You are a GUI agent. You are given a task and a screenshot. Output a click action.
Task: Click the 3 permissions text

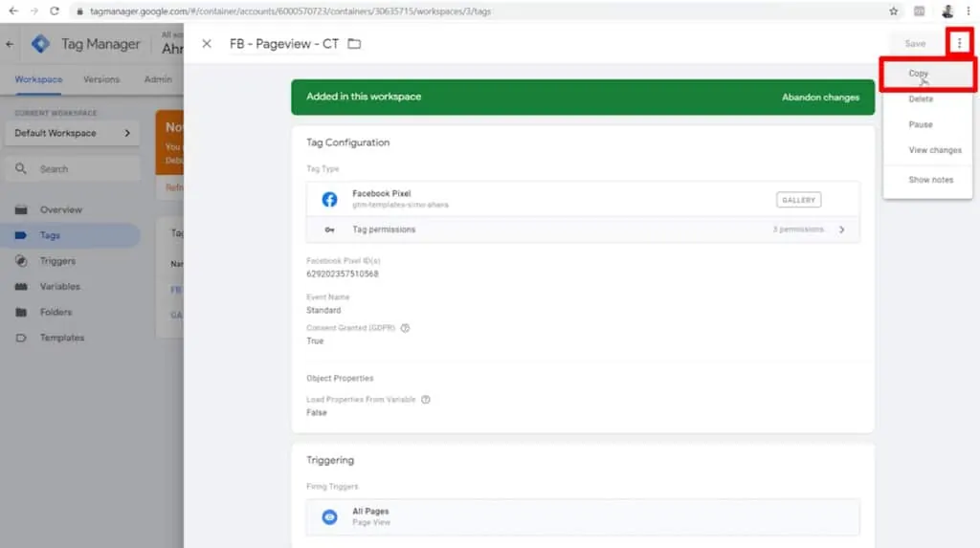799,230
